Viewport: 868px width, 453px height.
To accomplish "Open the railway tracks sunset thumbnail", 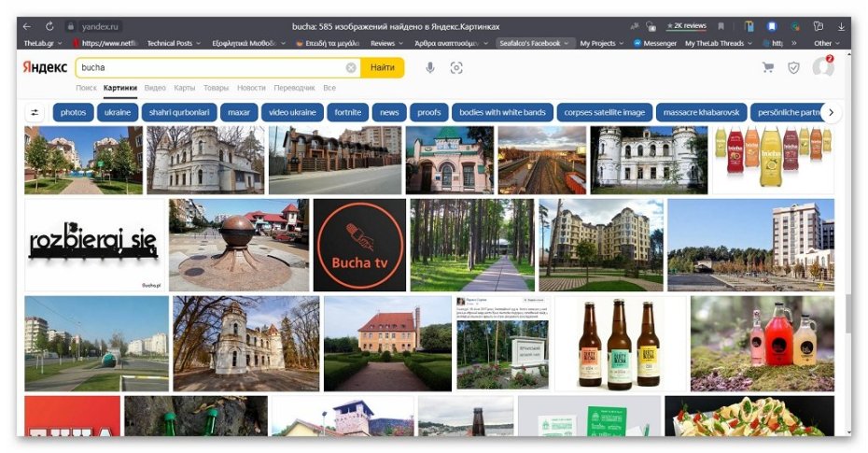I will click(542, 160).
